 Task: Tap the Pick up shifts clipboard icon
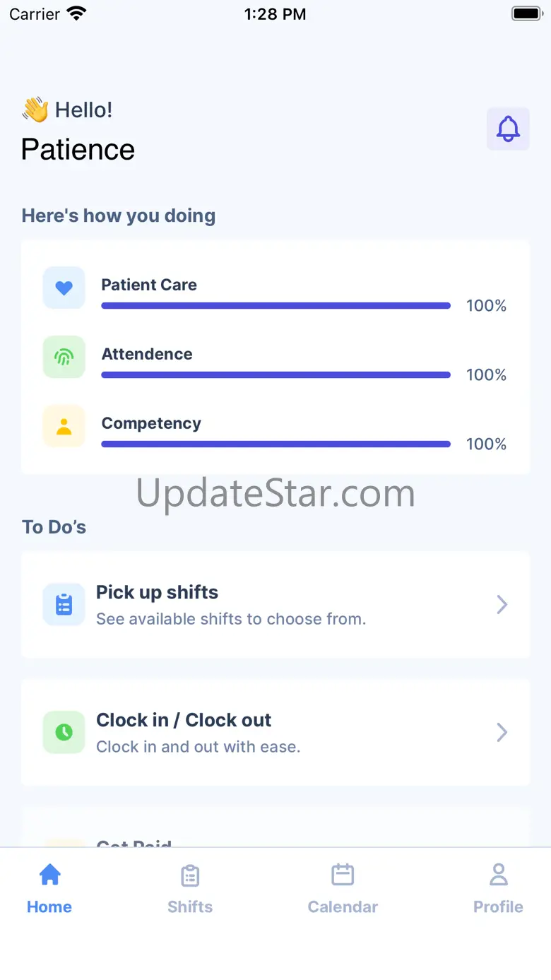tap(64, 604)
